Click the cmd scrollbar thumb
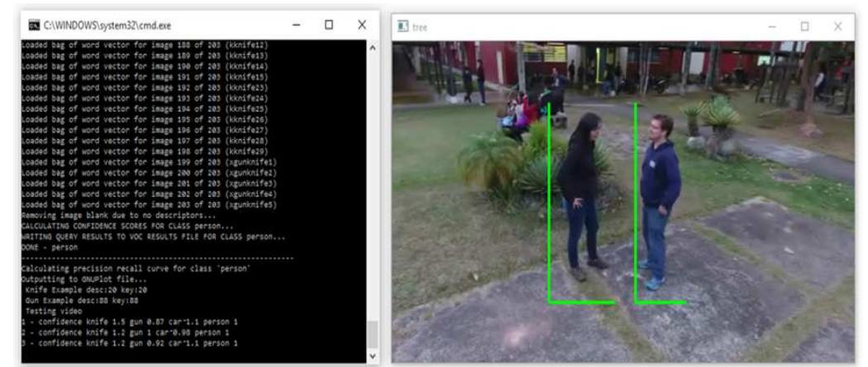The height and width of the screenshot is (367, 868). (373, 334)
